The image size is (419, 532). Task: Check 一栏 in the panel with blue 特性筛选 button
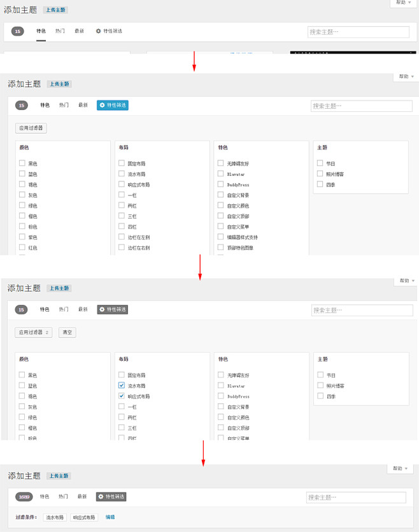click(122, 195)
